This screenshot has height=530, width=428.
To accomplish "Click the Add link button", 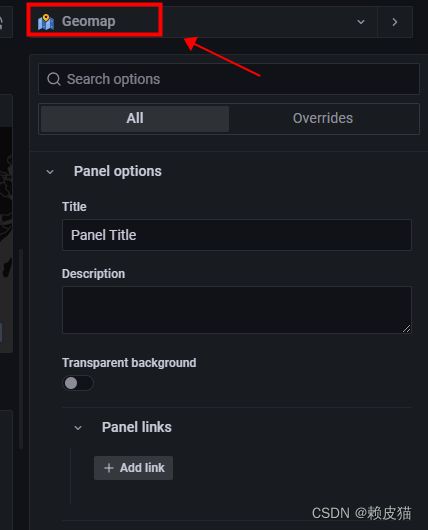I will [133, 468].
